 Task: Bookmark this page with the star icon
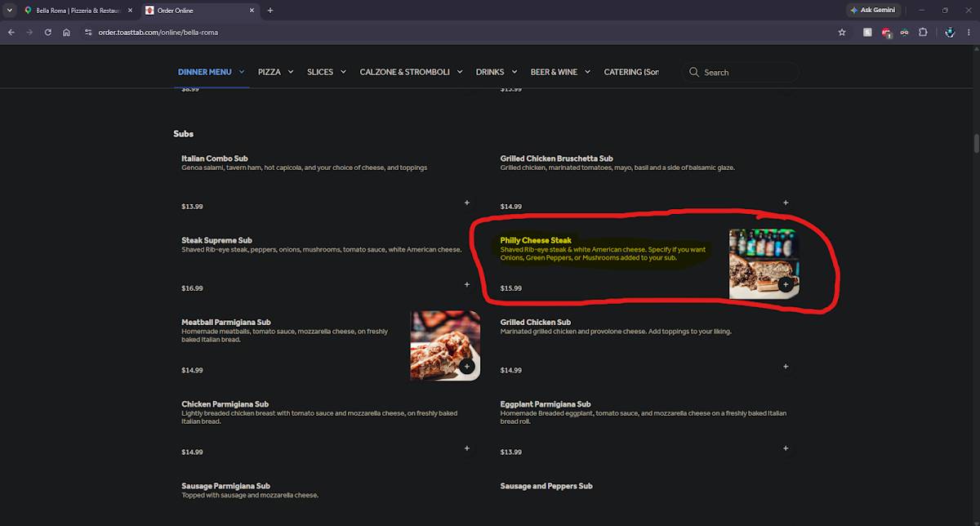click(842, 33)
